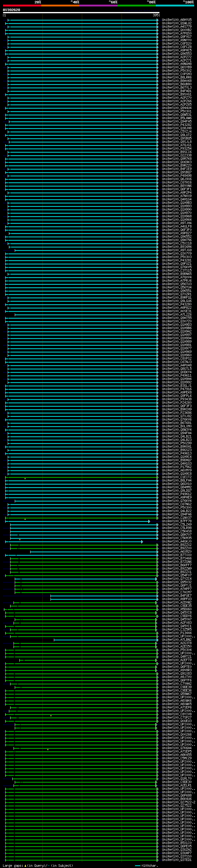Click the purple ~60% identity legend segment
Image resolution: width=197 pixels, height=868 pixels.
98,6
